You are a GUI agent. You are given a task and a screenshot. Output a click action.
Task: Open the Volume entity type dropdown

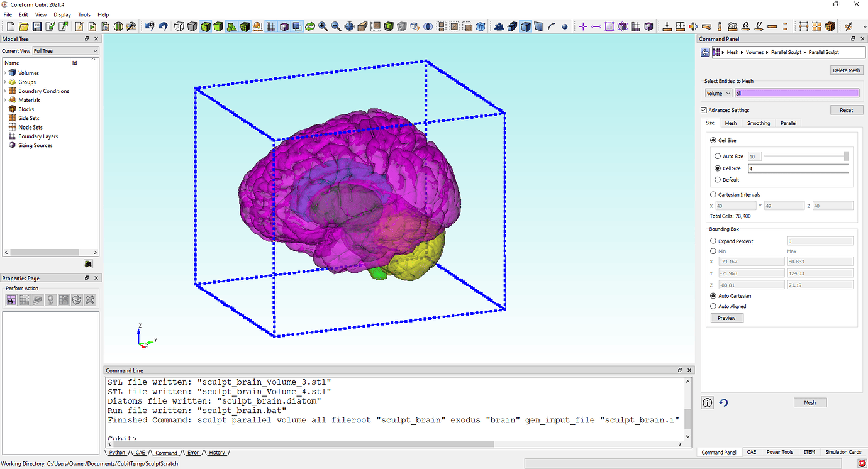tap(718, 93)
